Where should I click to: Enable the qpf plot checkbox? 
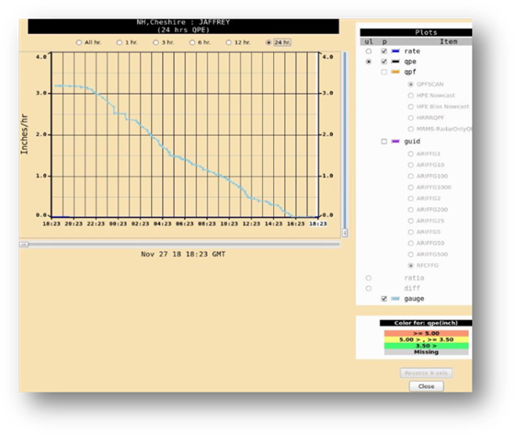384,72
